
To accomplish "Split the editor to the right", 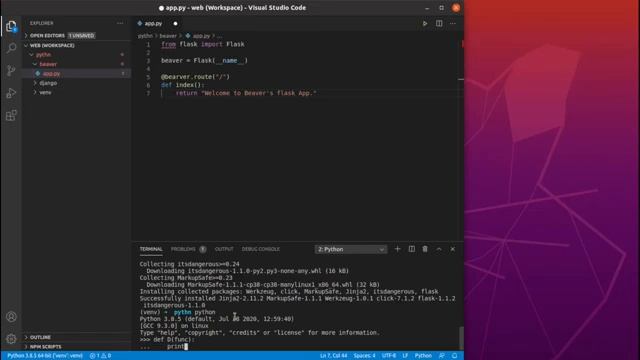I will 439,24.
